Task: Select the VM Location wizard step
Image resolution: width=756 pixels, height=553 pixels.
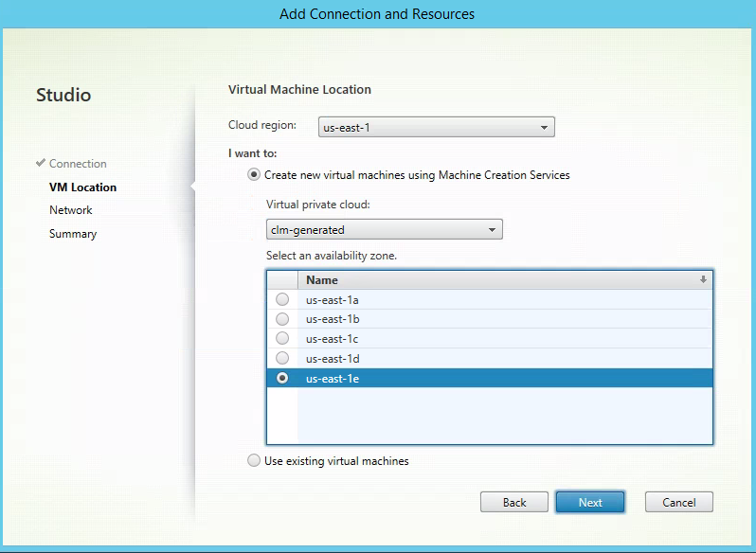Action: pos(82,187)
